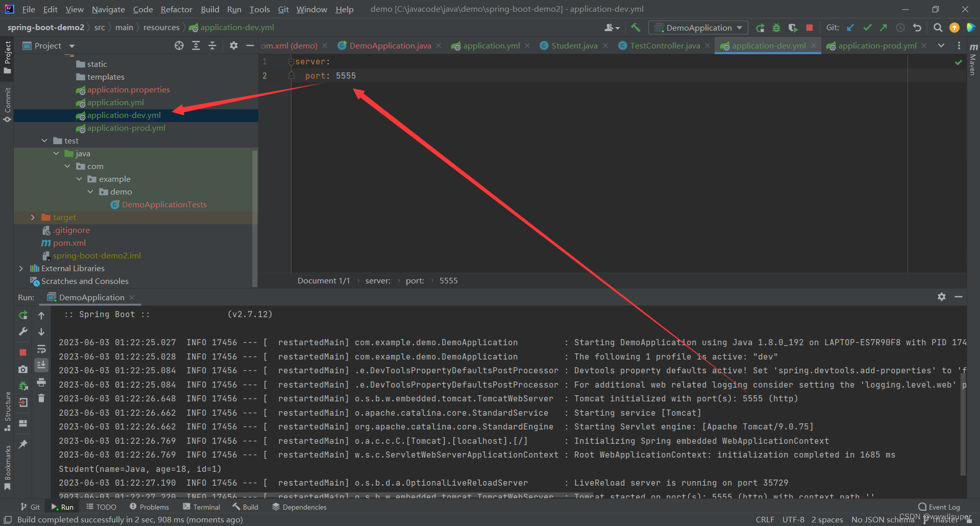Viewport: 980px width, 526px height.
Task: Expand External Libraries node
Action: [21, 268]
